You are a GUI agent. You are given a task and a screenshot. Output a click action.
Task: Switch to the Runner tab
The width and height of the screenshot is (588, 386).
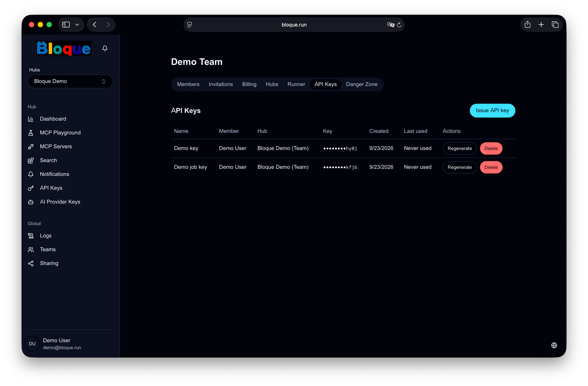(296, 84)
